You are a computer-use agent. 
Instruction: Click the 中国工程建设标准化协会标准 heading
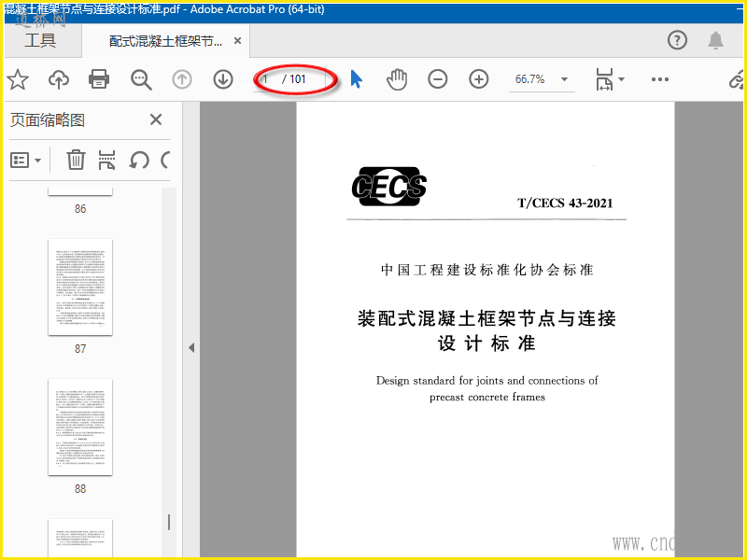[x=486, y=270]
